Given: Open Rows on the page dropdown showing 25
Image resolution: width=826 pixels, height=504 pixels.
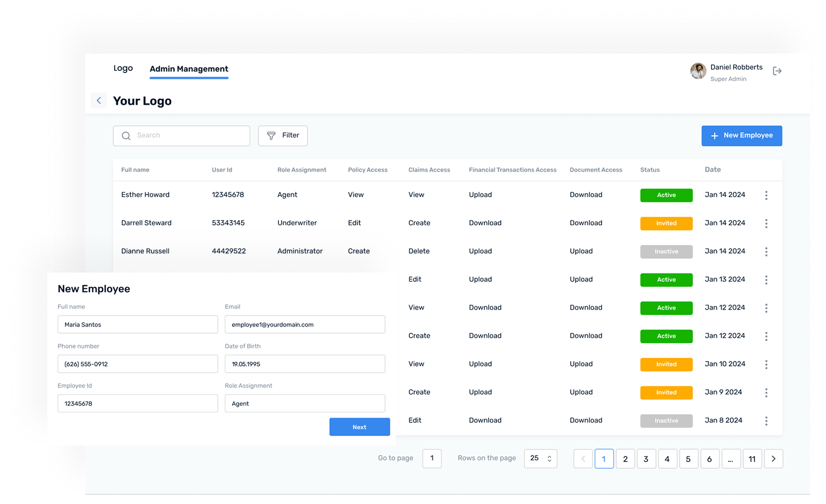Looking at the screenshot, I should tap(541, 458).
